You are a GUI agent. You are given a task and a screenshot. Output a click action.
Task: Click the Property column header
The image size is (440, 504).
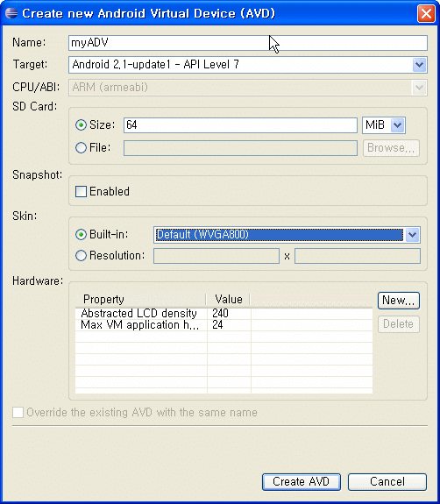pyautogui.click(x=141, y=299)
